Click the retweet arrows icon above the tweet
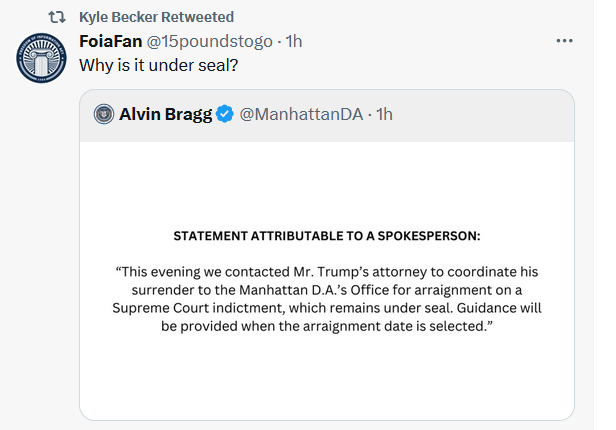The width and height of the screenshot is (616, 430). [56, 17]
